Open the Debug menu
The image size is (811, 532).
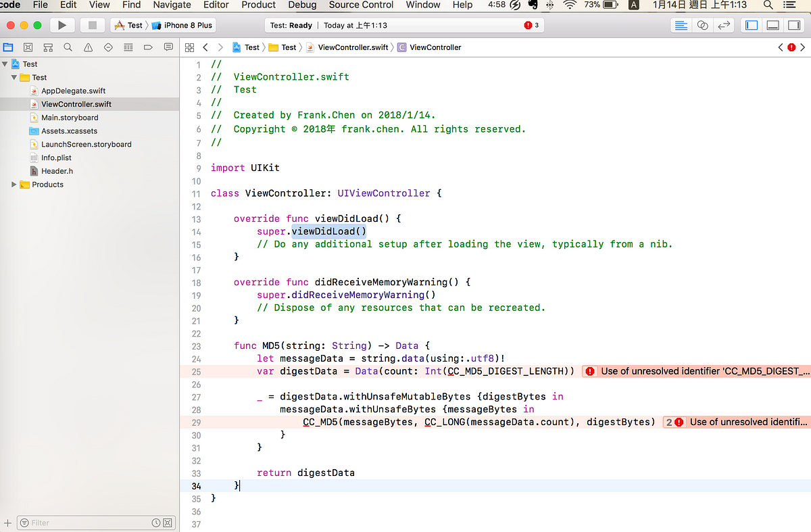point(302,5)
